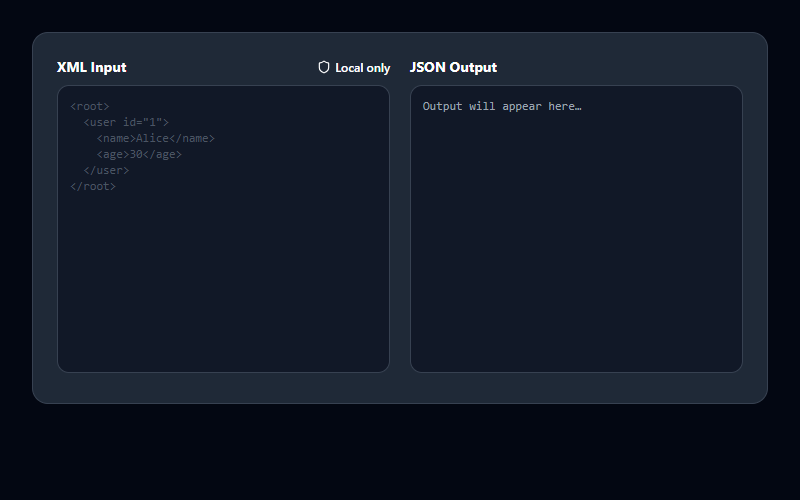Screen dimensions: 800x500
Task: Click the id="1" attribute in sample XML
Action: 143,122
